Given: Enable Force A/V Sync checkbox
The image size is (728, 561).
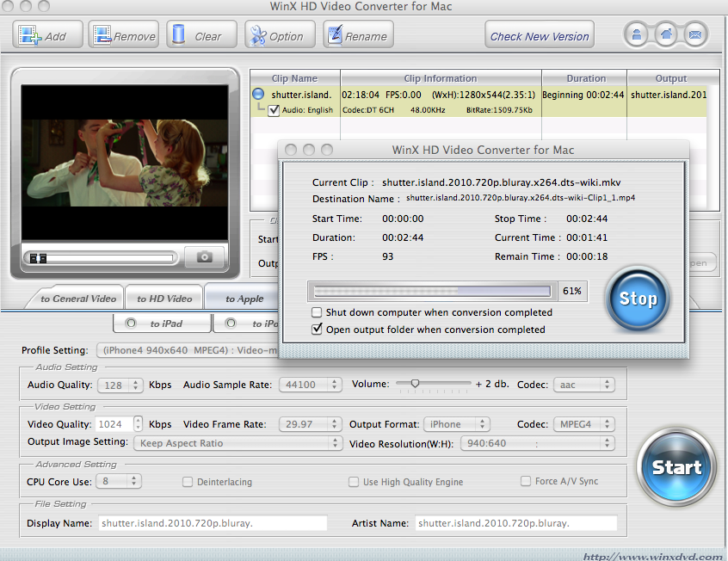Looking at the screenshot, I should pos(526,481).
